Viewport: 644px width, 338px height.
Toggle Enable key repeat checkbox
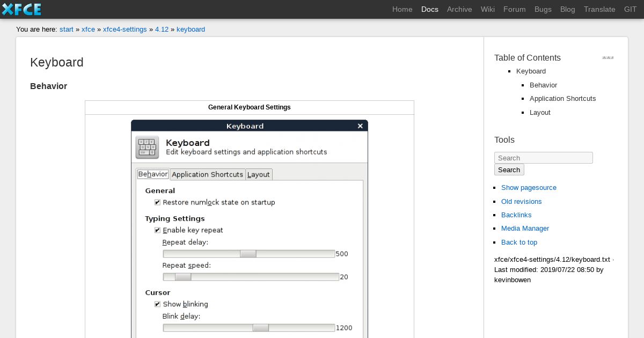[x=157, y=230]
